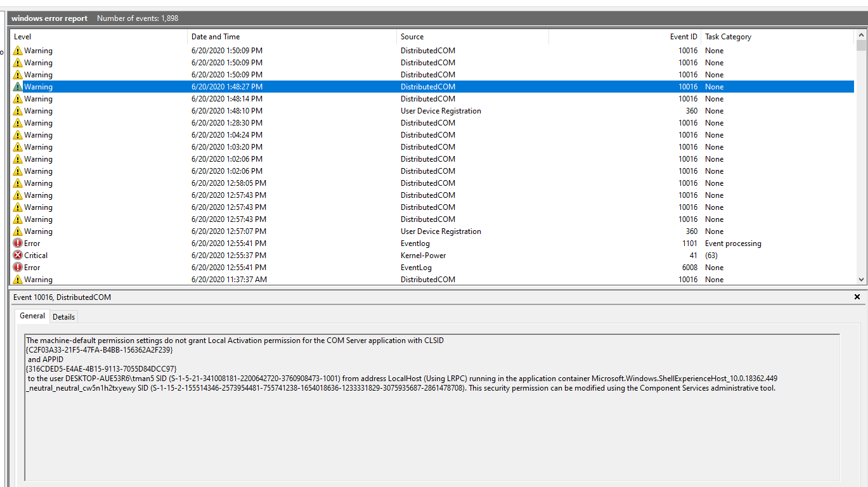Sort events by the Event ID column header
The image size is (868, 487).
point(625,37)
